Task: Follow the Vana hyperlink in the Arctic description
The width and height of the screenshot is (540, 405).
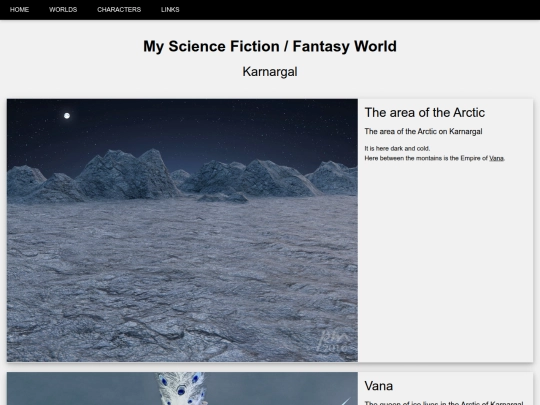Action: (x=496, y=158)
